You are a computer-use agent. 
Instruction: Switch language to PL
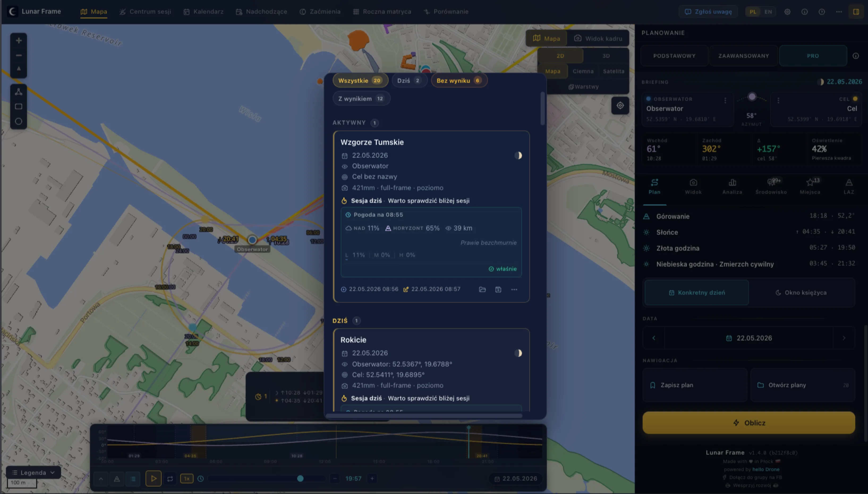(x=753, y=12)
